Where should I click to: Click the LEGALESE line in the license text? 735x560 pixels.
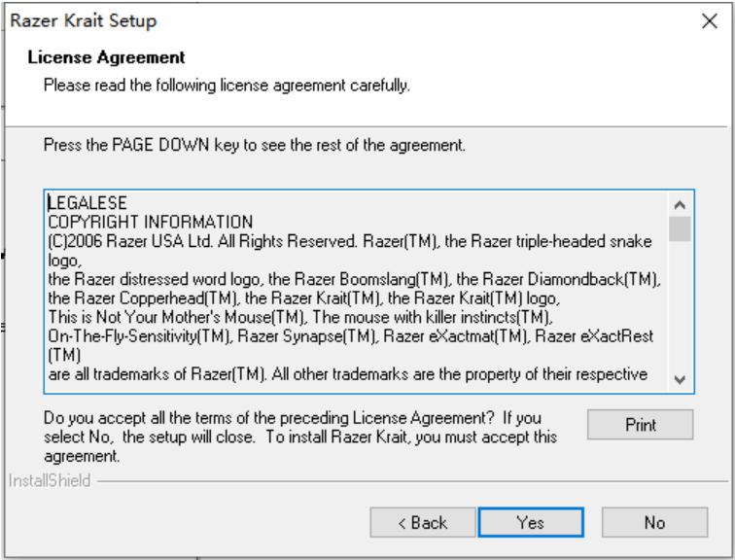[x=87, y=204]
